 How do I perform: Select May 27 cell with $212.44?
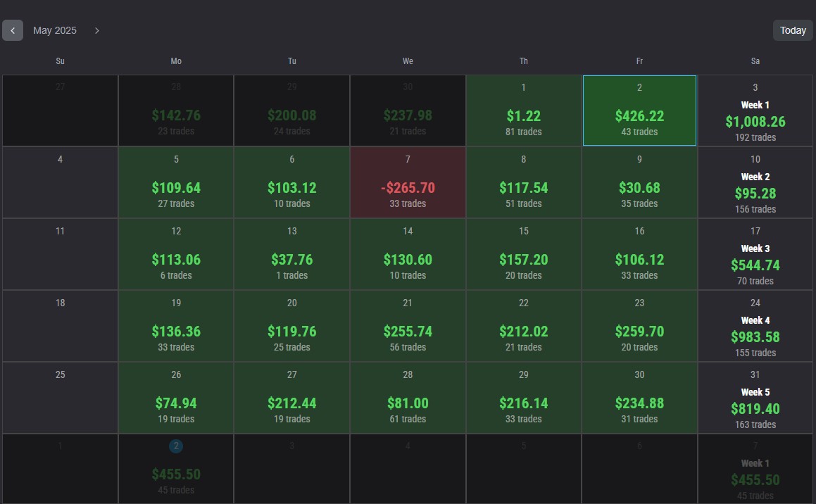(292, 398)
